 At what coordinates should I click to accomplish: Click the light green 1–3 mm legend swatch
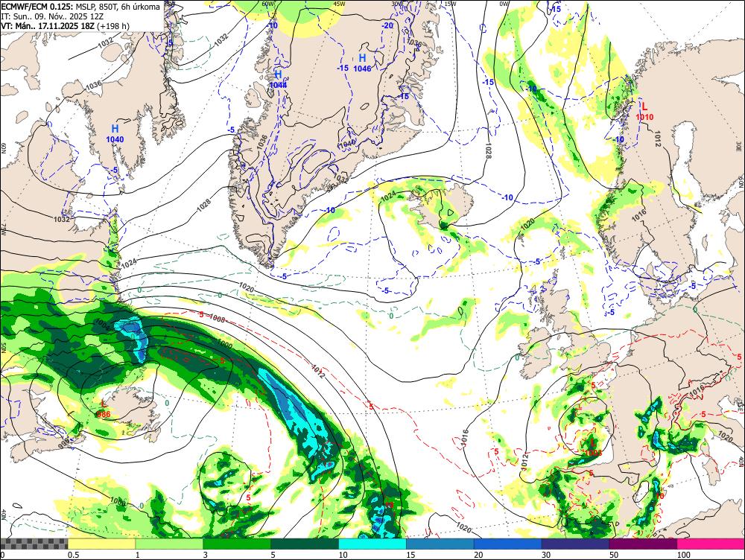click(x=169, y=544)
